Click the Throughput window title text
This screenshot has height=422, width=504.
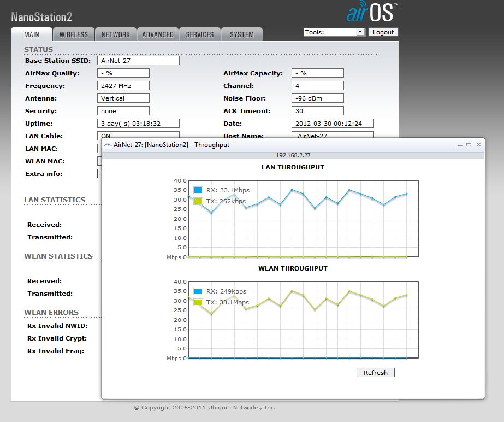point(171,145)
